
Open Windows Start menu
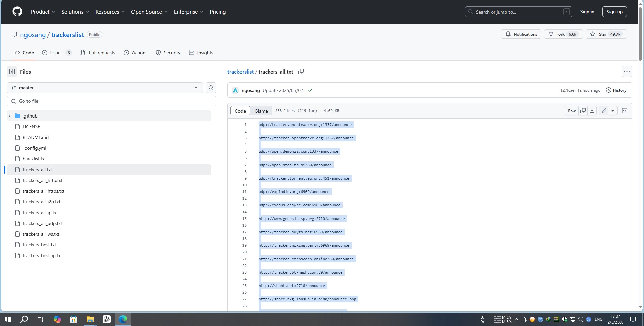(x=8, y=319)
